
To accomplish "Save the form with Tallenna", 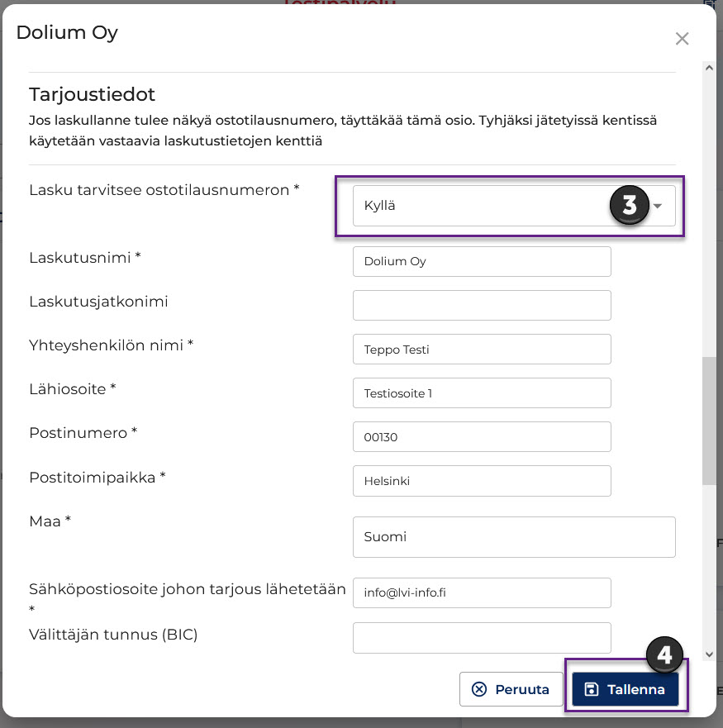I will coord(625,689).
